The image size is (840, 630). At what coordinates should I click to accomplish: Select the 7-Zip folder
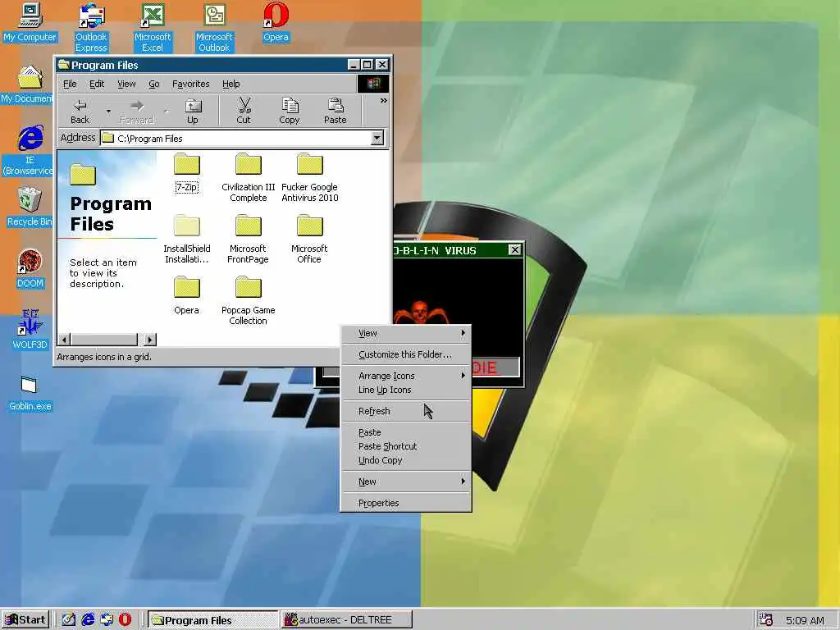[186, 172]
